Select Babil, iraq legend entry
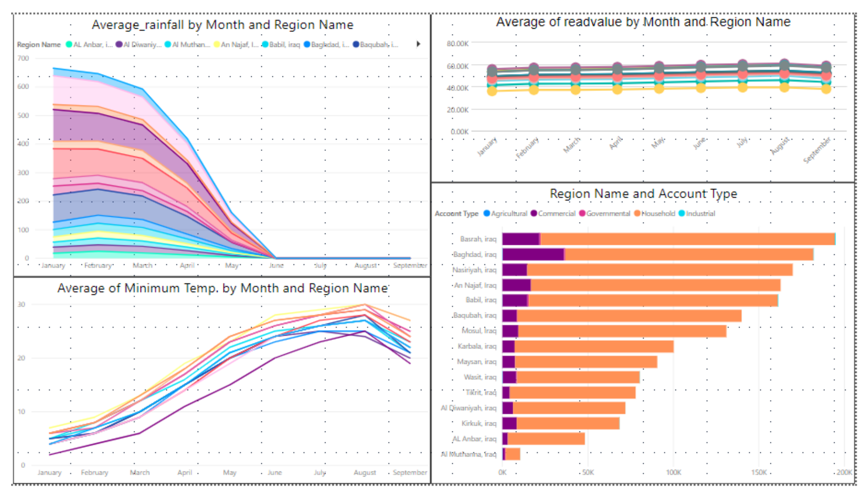Screen dimensions: 868x495 tap(284, 44)
